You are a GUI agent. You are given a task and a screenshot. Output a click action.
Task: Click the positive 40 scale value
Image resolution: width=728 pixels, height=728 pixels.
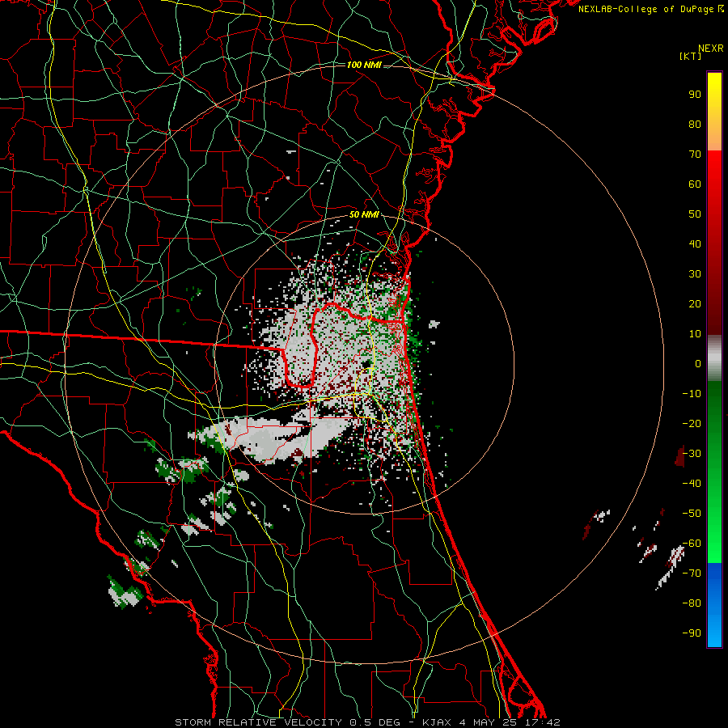[695, 244]
